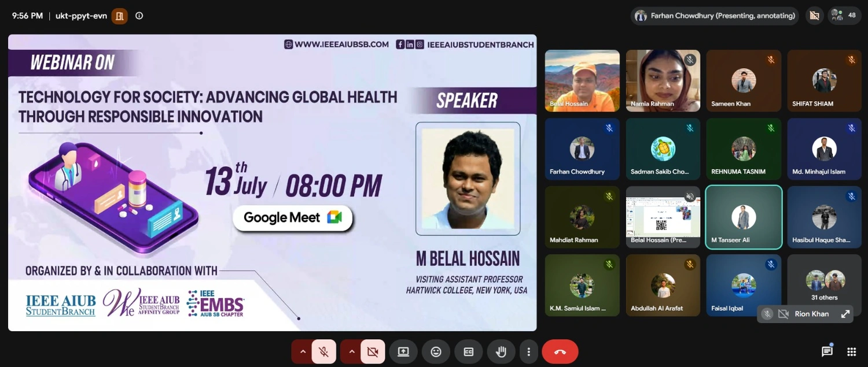
Task: Click the IEEE AIUB Student Branch logo
Action: (x=61, y=305)
